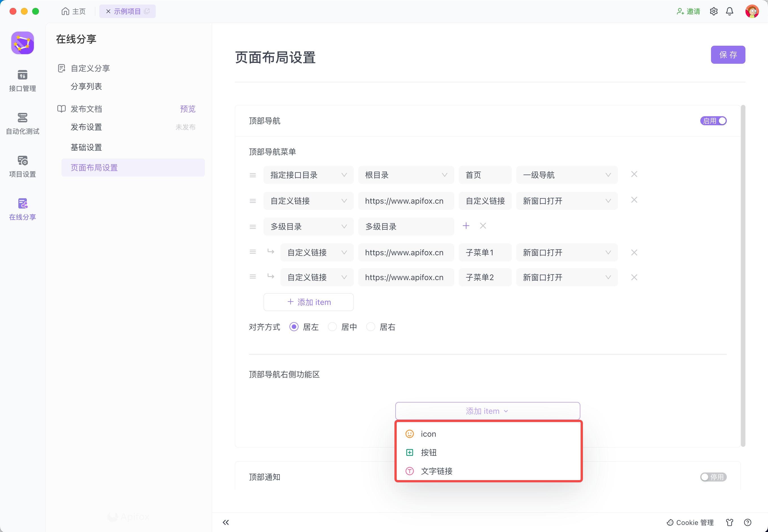Viewport: 768px width, 532px height.
Task: Click the notification bell icon
Action: [x=729, y=11]
